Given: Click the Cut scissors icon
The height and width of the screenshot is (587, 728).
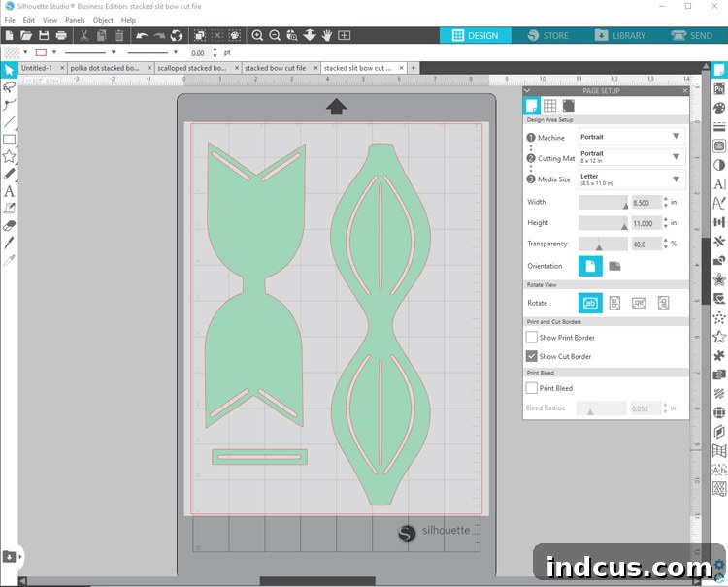Looking at the screenshot, I should [84, 35].
